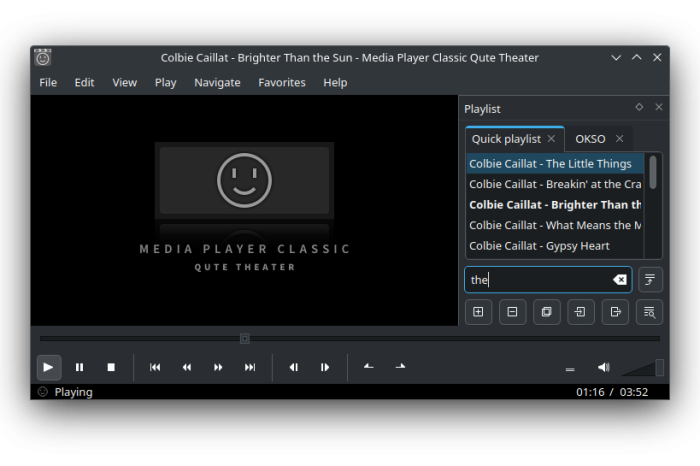The width and height of the screenshot is (700, 466).
Task: Click the playlist search-list icon
Action: 650,312
